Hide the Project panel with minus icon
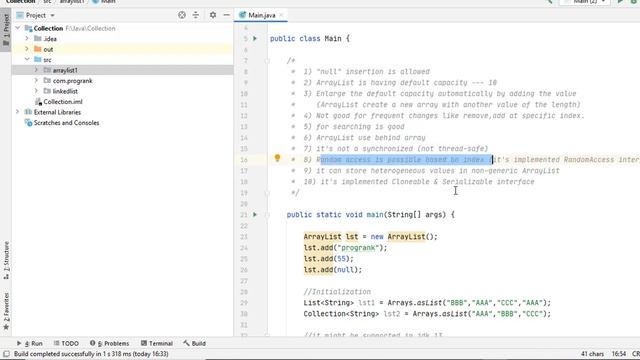The image size is (640, 360). (227, 15)
